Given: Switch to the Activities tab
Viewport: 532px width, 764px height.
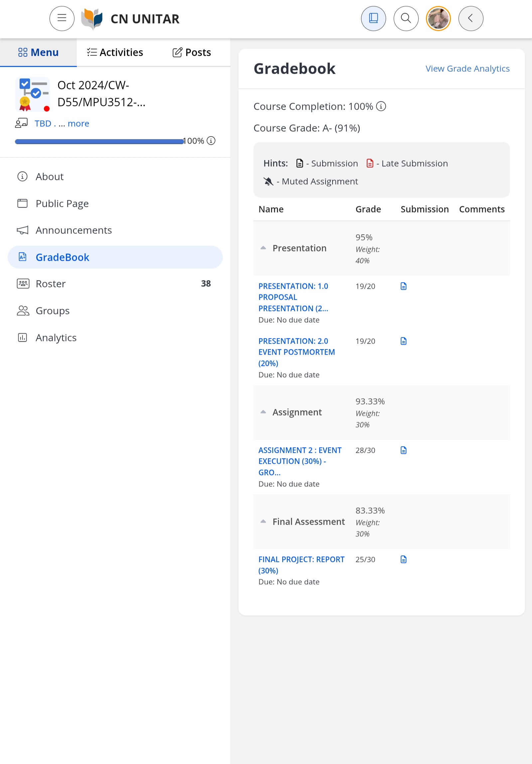Looking at the screenshot, I should (x=115, y=52).
